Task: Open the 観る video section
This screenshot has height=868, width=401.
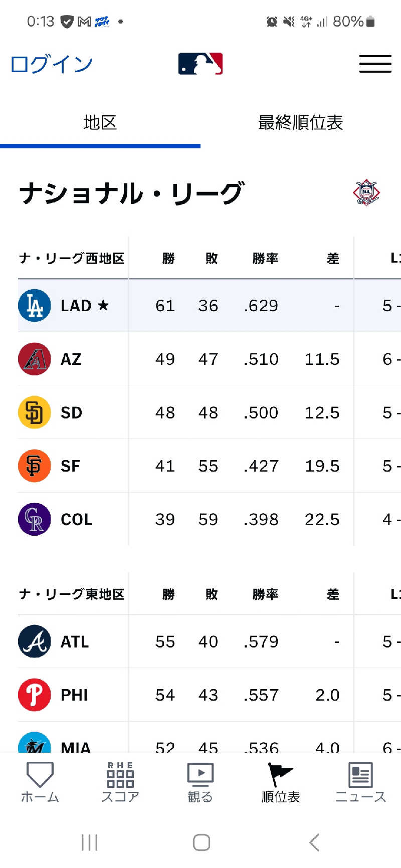Action: click(200, 782)
